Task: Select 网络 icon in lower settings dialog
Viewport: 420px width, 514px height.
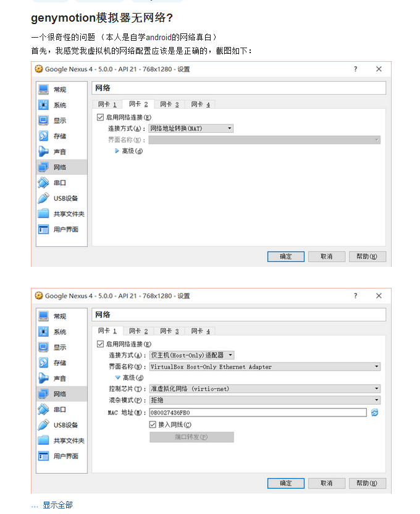Action: point(43,394)
